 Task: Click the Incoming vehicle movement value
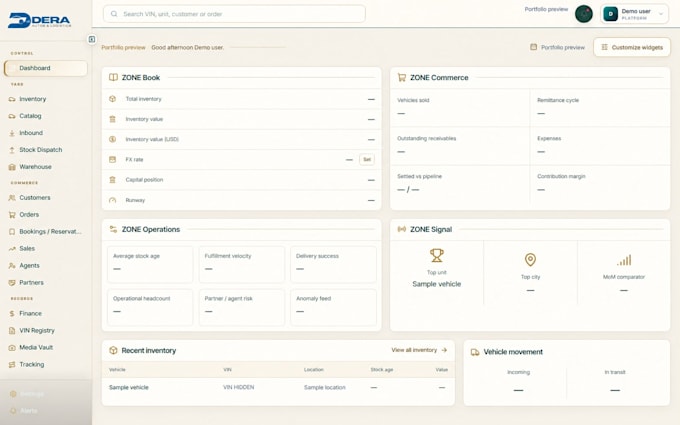[518, 390]
